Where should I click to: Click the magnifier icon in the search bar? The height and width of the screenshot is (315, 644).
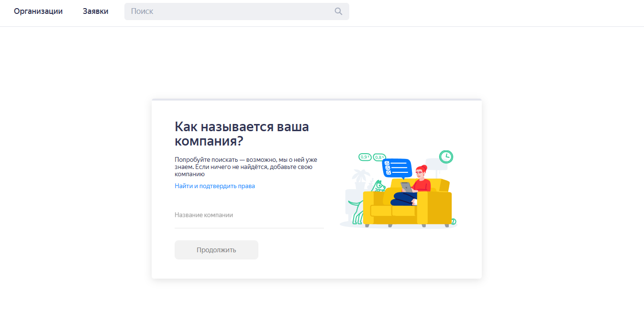pos(339,11)
